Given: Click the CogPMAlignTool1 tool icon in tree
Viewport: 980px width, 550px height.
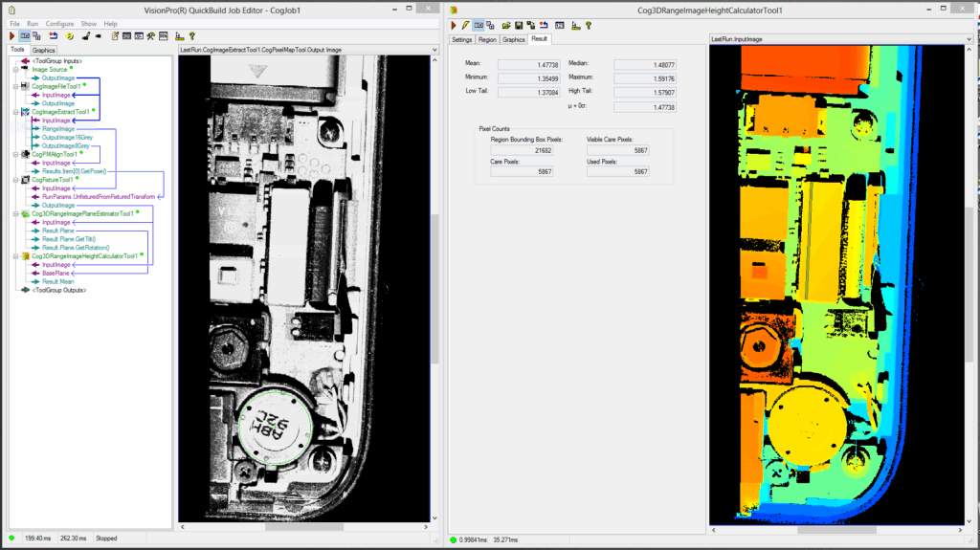Looking at the screenshot, I should click(x=25, y=154).
